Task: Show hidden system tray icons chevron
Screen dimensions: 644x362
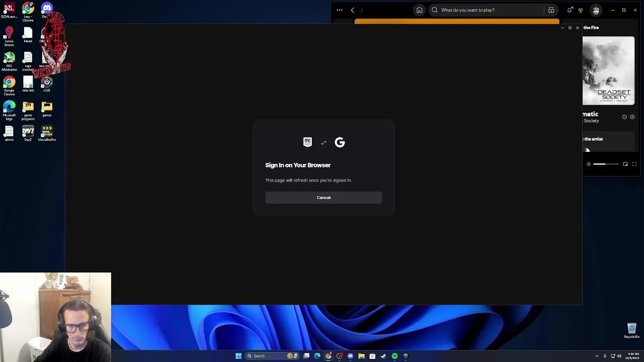Action: coord(597,356)
